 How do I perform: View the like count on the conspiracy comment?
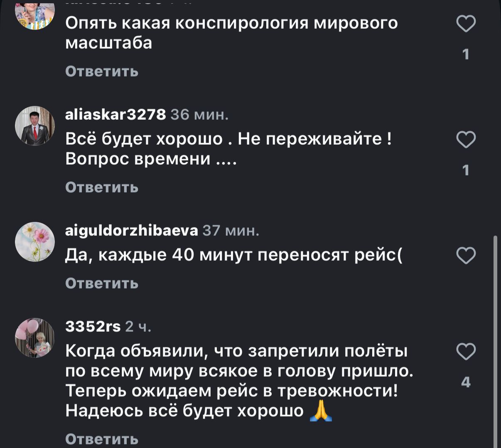[x=466, y=54]
